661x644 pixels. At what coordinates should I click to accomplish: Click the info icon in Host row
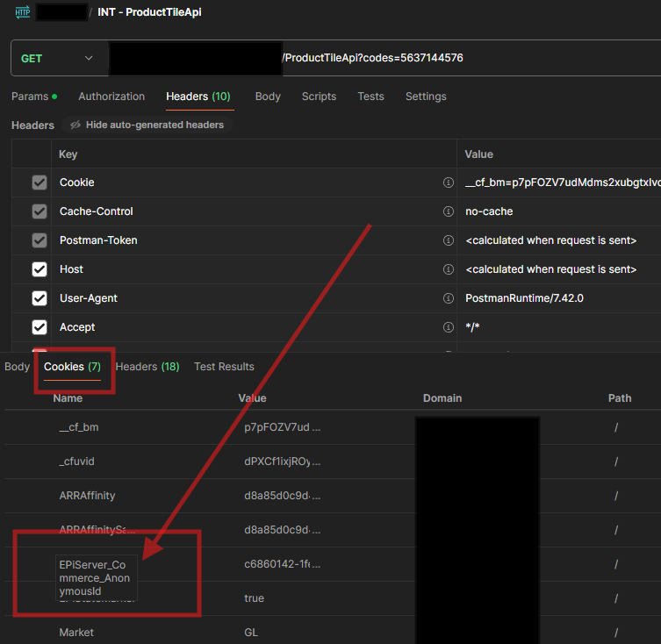click(449, 269)
